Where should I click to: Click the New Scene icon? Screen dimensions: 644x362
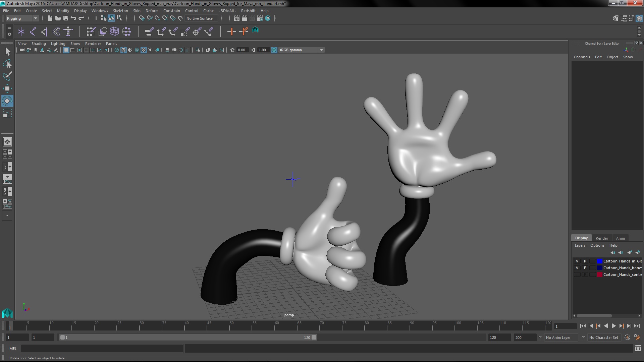[50, 18]
